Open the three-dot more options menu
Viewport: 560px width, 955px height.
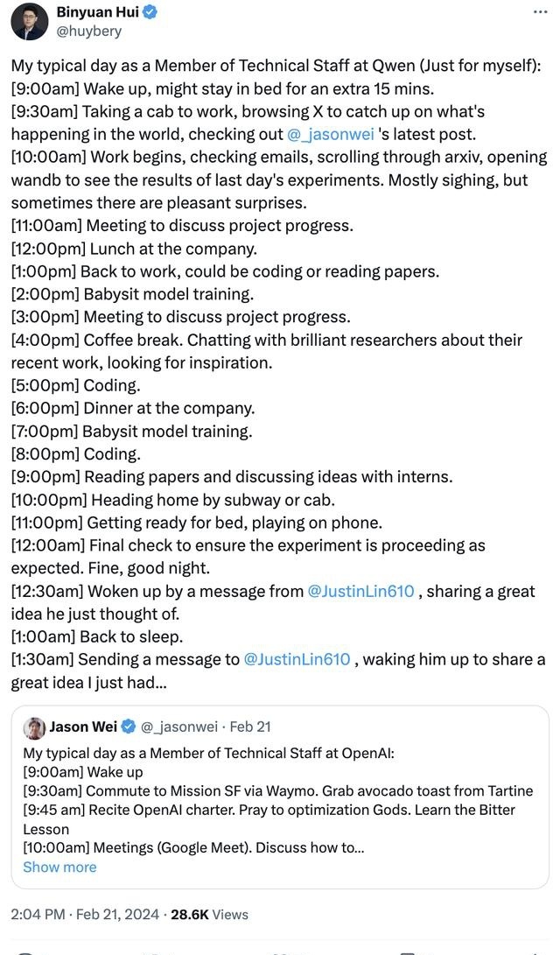click(540, 11)
